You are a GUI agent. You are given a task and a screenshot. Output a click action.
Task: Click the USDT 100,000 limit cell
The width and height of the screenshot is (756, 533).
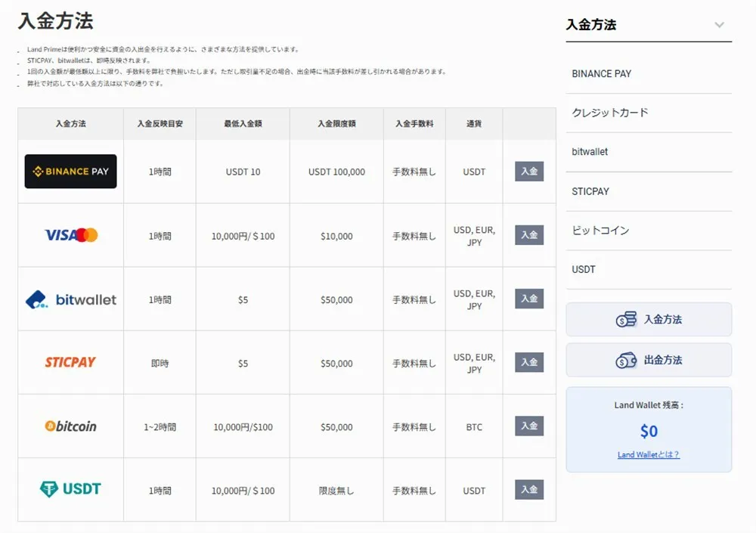(336, 172)
